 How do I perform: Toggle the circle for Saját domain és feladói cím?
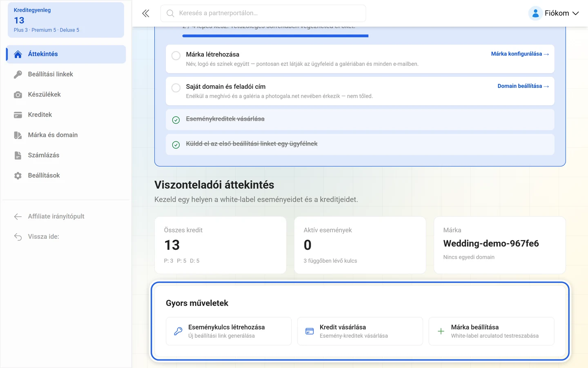tap(176, 88)
